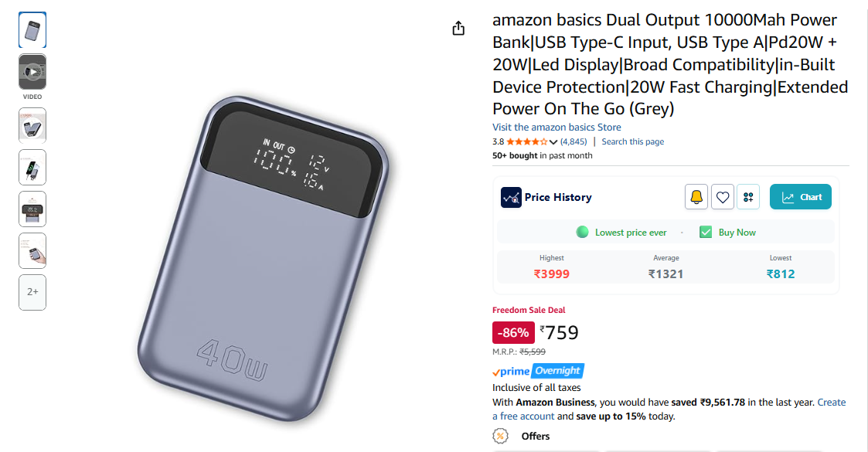This screenshot has width=868, height=452.
Task: Click the share icon above product image
Action: 458,29
